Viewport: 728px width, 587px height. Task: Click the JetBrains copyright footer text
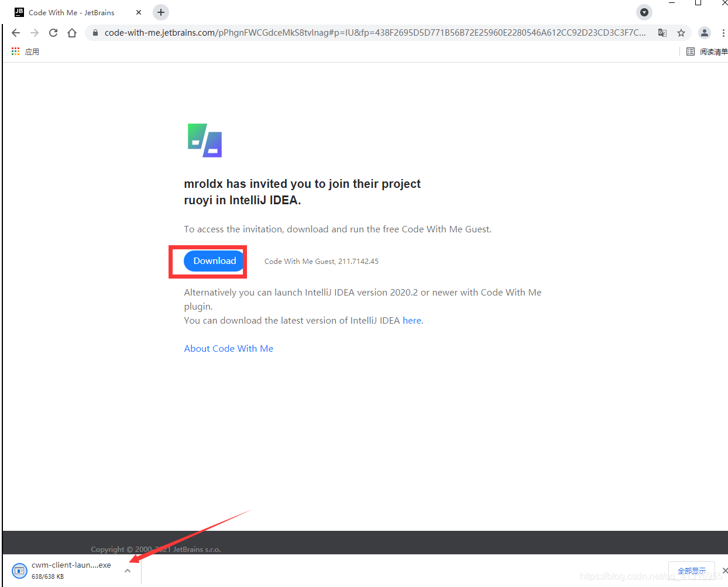click(x=156, y=549)
